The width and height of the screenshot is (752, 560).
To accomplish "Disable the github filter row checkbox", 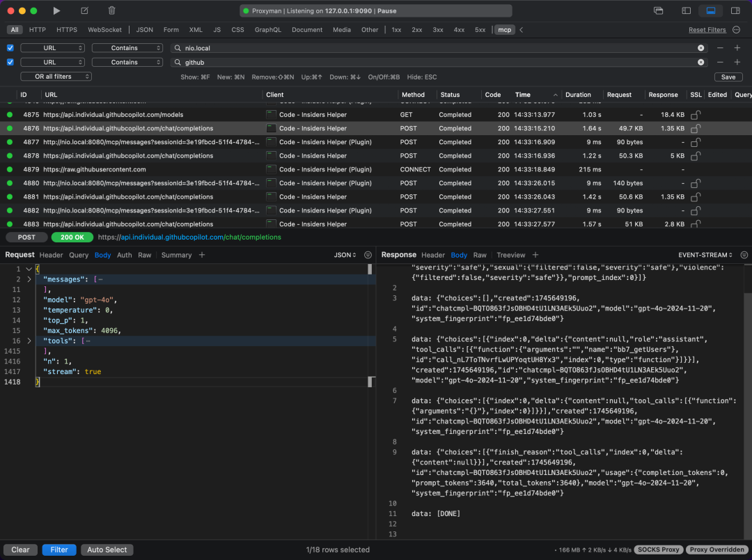I will [x=10, y=62].
